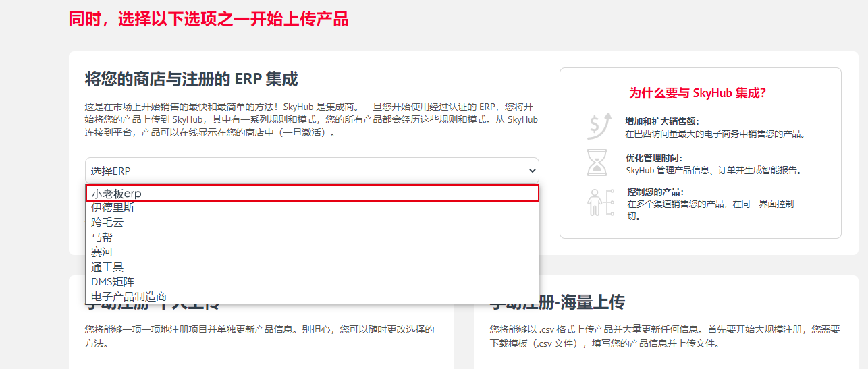Click the sales growth dollar icon

[x=599, y=125]
